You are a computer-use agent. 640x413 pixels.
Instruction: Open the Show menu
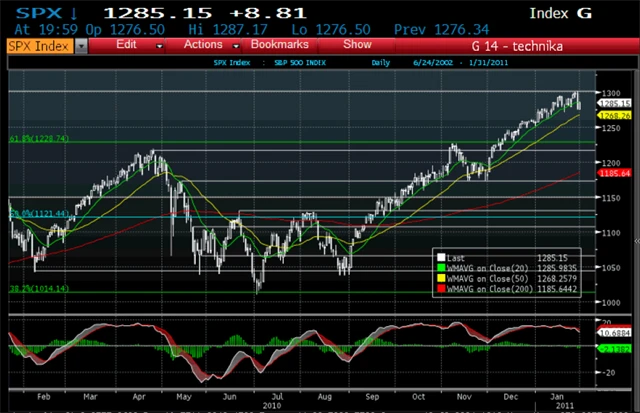pyautogui.click(x=357, y=44)
